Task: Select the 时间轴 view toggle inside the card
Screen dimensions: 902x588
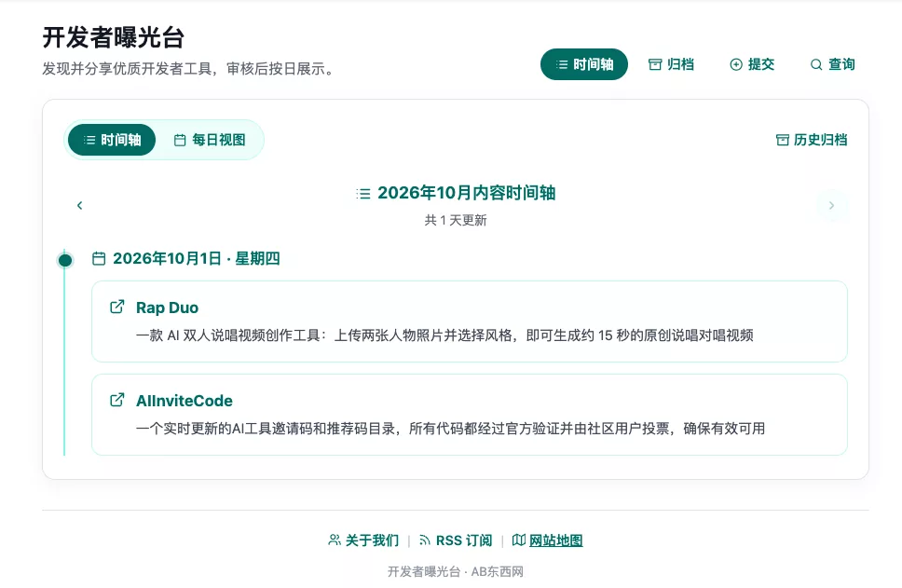Action: [x=112, y=140]
